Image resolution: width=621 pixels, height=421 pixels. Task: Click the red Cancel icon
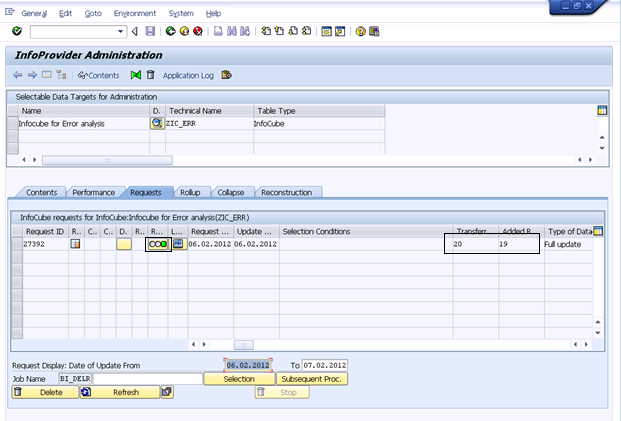[x=198, y=31]
